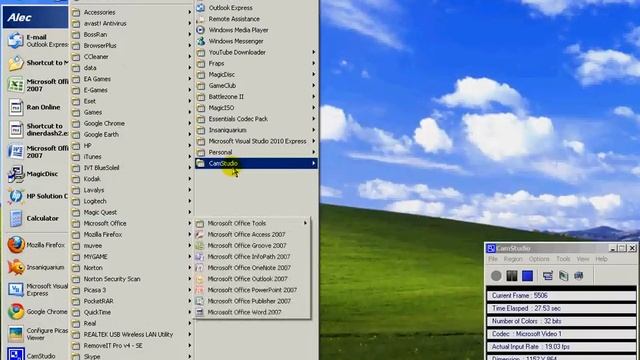The height and width of the screenshot is (360, 640).
Task: Click Codec : Microsoft Video 1 readout
Action: (x=561, y=334)
